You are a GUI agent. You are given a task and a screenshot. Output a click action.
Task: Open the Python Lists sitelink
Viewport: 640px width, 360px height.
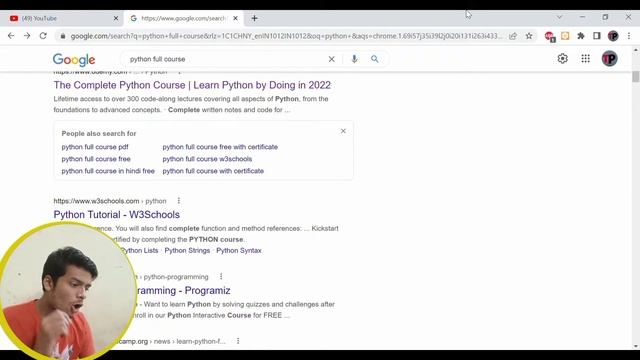[x=140, y=251]
